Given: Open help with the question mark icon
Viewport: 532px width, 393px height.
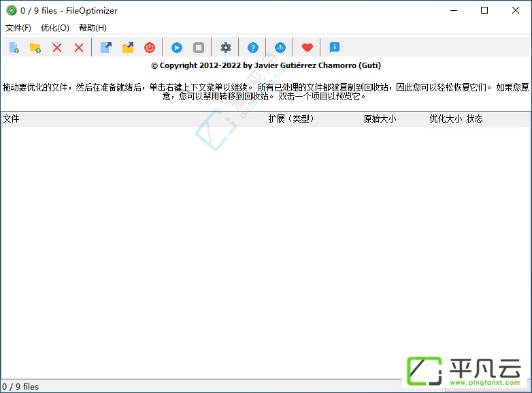Looking at the screenshot, I should click(x=253, y=48).
